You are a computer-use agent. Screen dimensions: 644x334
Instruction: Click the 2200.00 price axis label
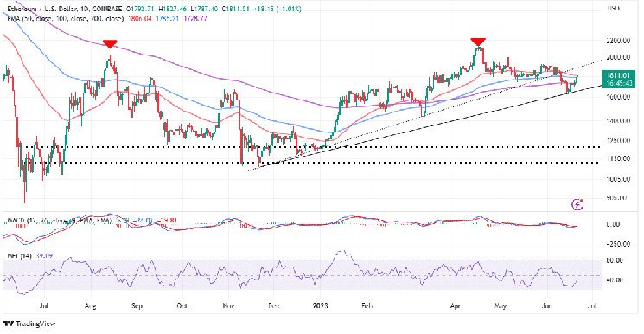pos(618,41)
